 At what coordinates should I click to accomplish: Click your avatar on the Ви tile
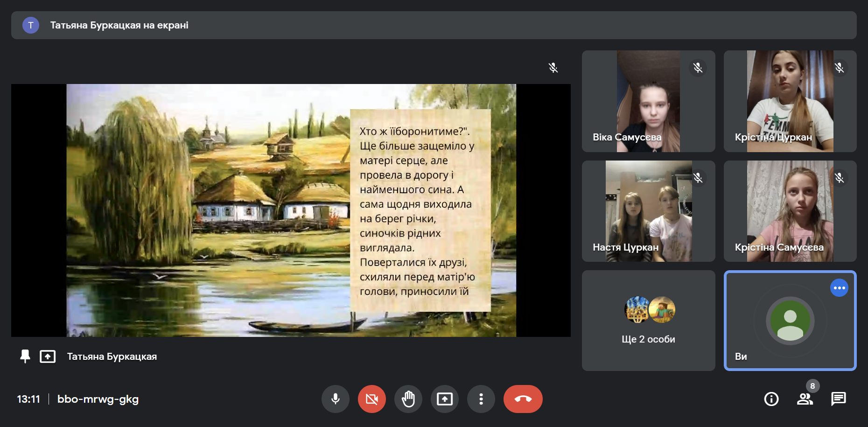click(790, 321)
